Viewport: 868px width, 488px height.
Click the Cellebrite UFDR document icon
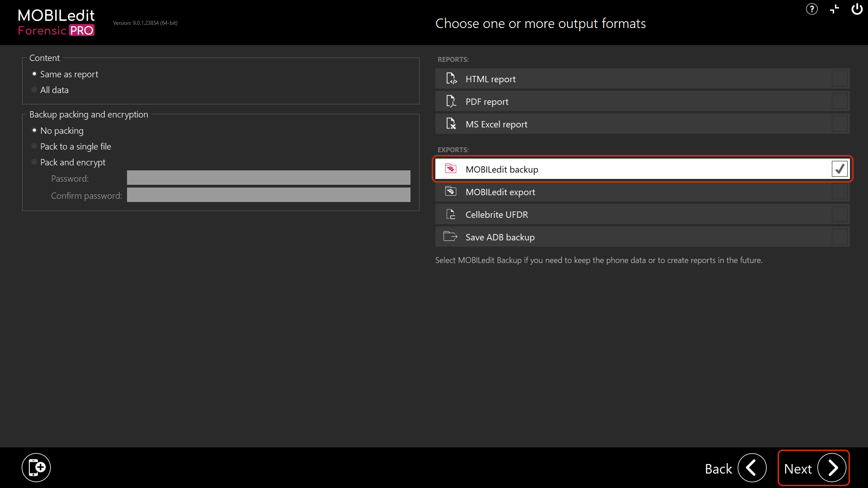click(x=451, y=214)
